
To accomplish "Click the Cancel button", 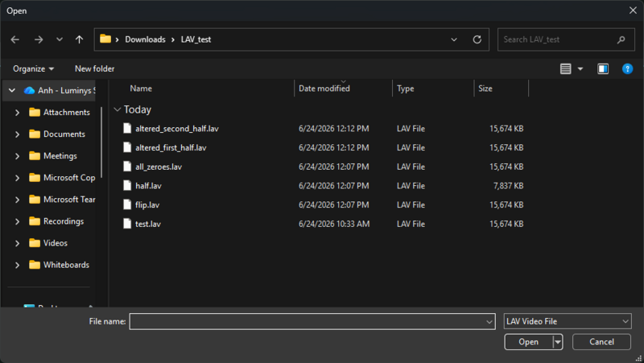I will point(601,341).
